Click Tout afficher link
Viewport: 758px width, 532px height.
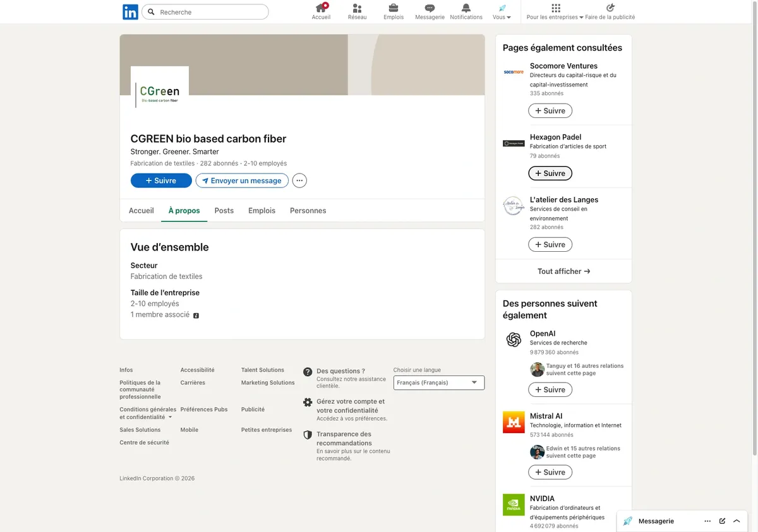[x=563, y=271]
